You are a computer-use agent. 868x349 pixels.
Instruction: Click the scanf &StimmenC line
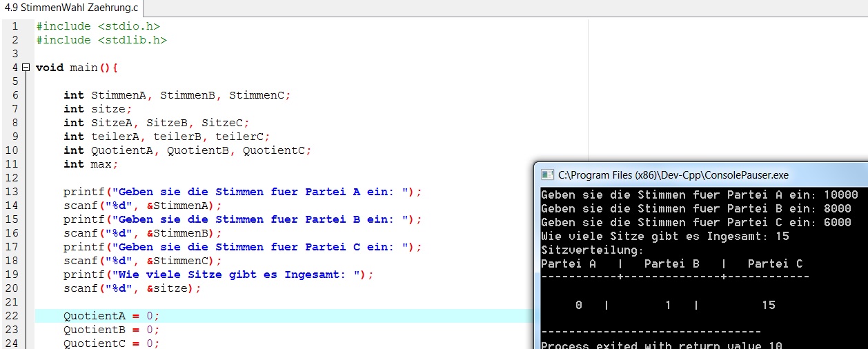click(x=143, y=261)
